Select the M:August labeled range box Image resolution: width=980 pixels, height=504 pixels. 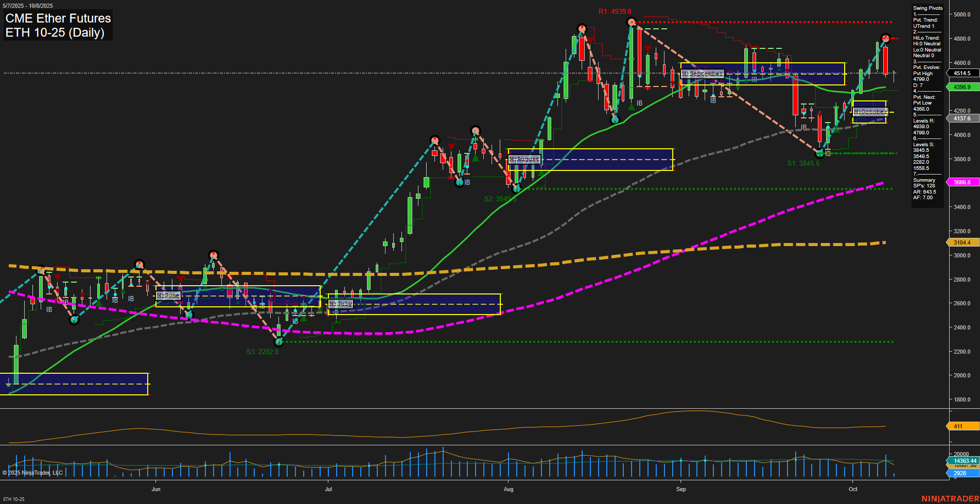coord(524,158)
